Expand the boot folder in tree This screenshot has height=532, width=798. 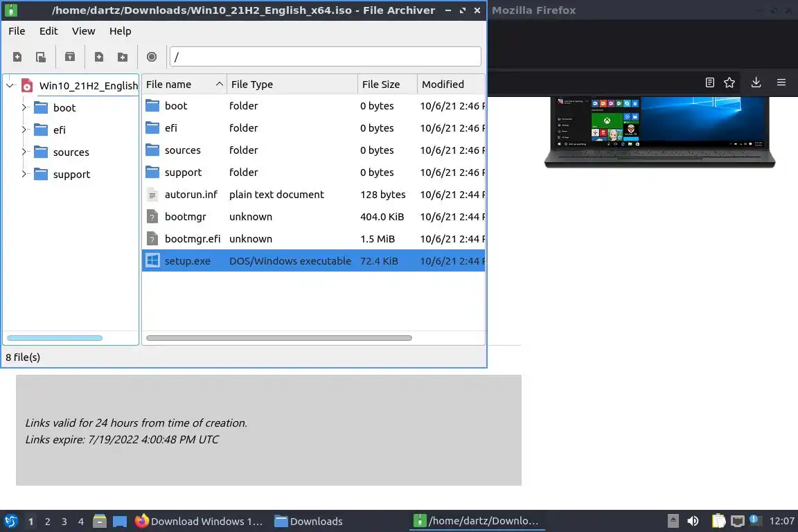coord(24,107)
